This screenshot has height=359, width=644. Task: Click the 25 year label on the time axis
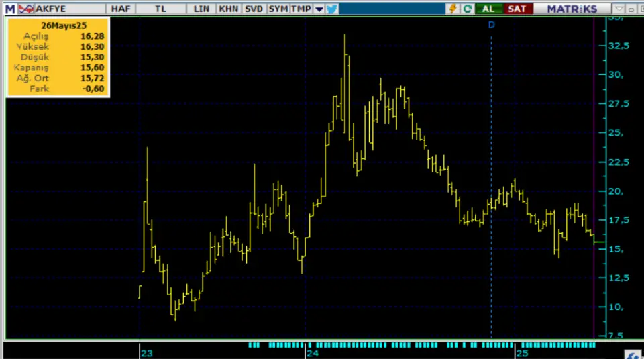(522, 353)
